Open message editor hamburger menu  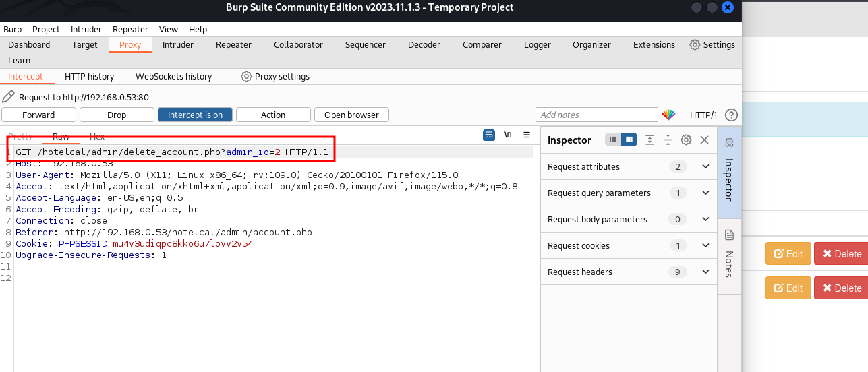click(527, 135)
